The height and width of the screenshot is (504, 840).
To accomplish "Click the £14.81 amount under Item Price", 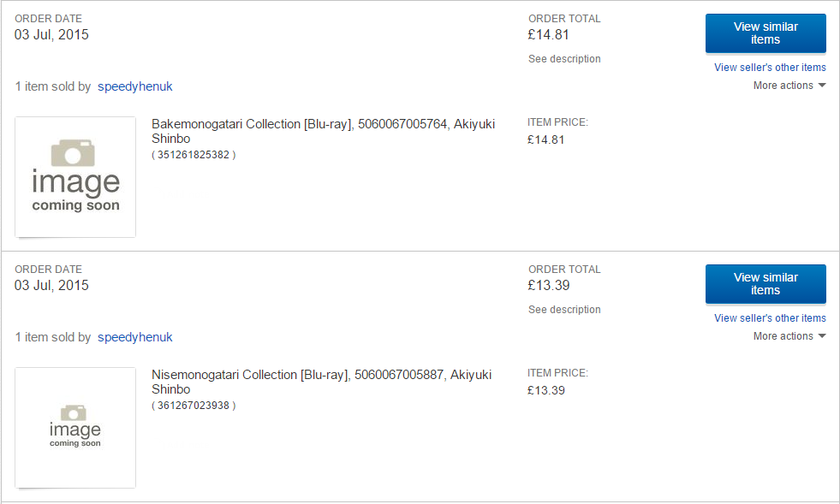I will [x=546, y=139].
